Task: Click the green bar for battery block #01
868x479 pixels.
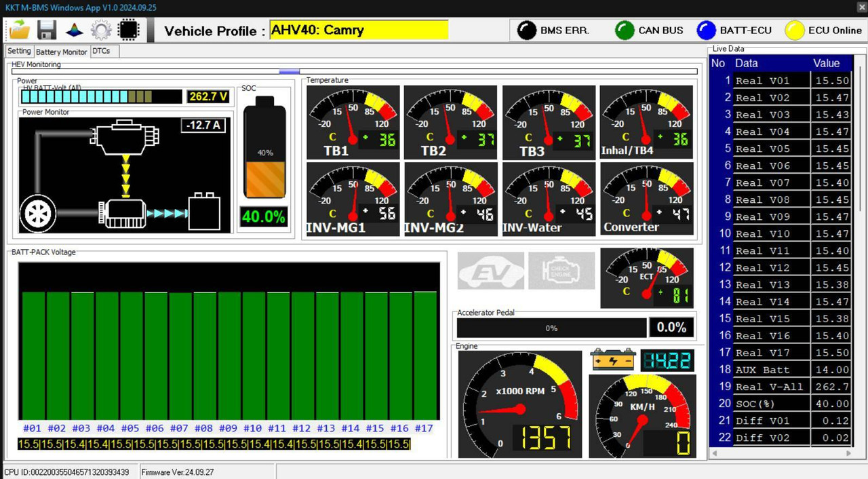Action: click(33, 356)
